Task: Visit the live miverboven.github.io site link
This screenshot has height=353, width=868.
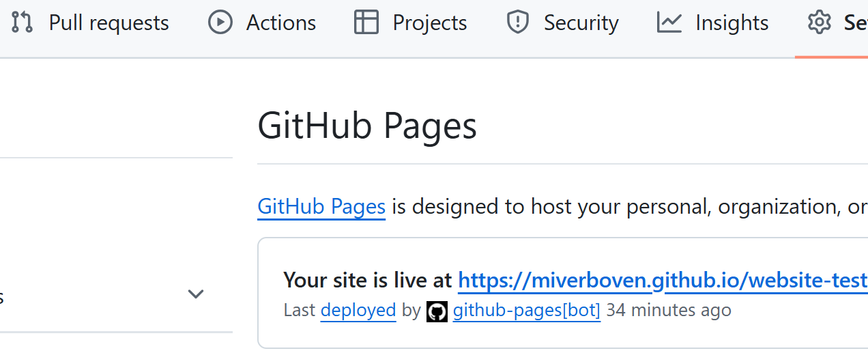Action: tap(662, 280)
